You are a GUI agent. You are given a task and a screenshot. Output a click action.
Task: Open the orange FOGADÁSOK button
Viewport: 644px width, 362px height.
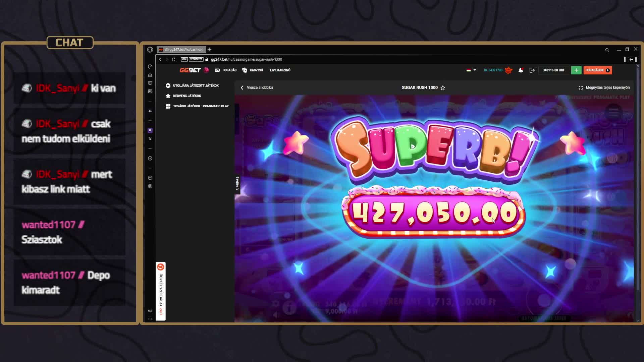point(597,70)
